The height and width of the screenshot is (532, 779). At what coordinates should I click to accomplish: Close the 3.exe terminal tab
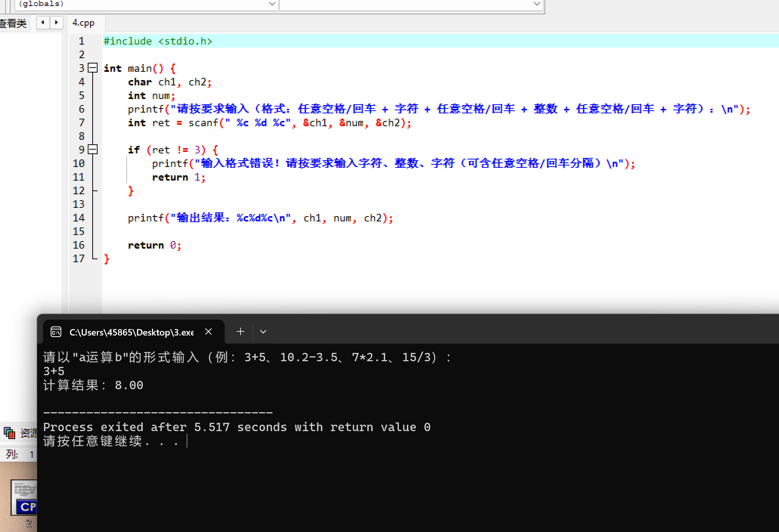tap(208, 332)
